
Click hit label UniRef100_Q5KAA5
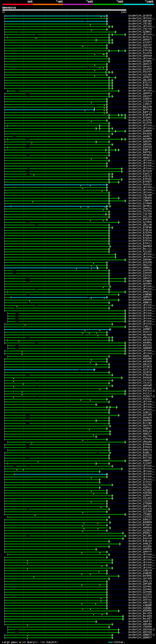[140, 300]
